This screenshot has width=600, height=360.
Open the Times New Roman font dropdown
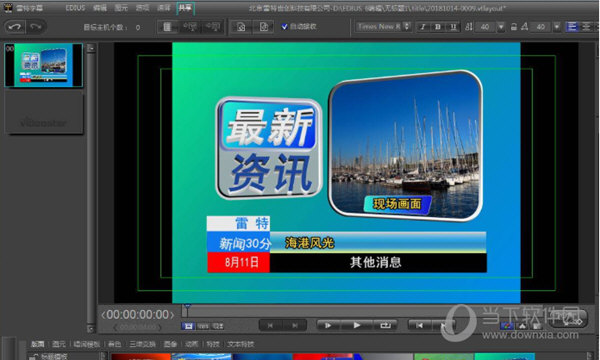coord(383,26)
